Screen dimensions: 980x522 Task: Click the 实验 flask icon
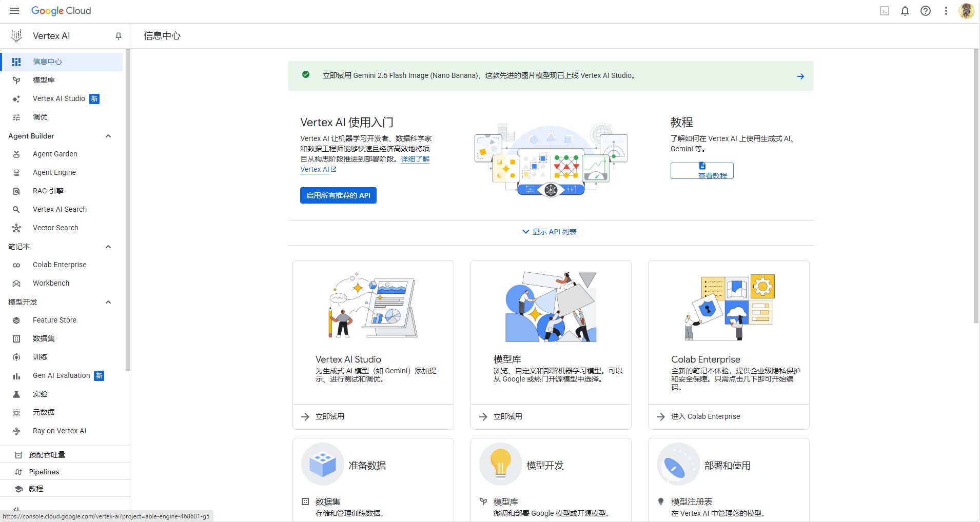point(16,394)
